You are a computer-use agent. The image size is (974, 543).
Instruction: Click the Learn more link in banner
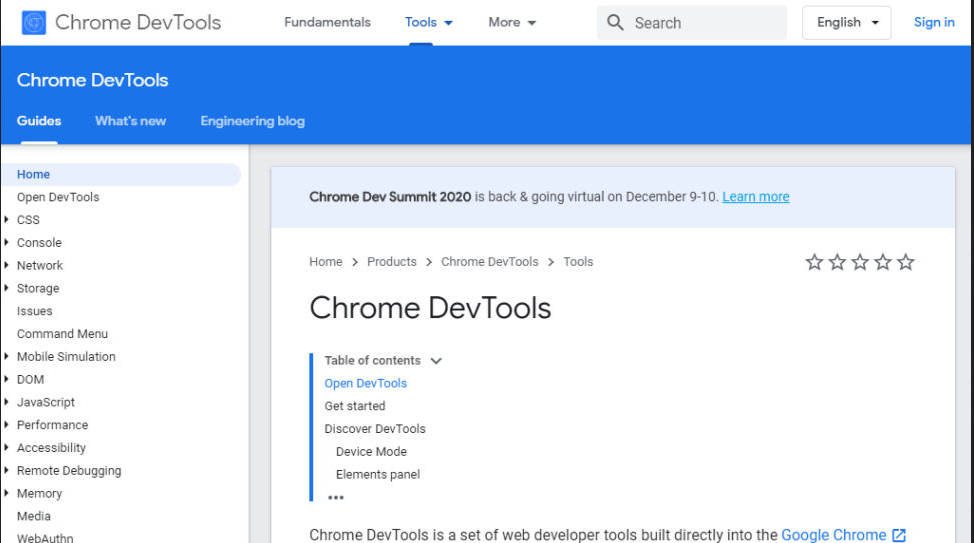click(755, 197)
